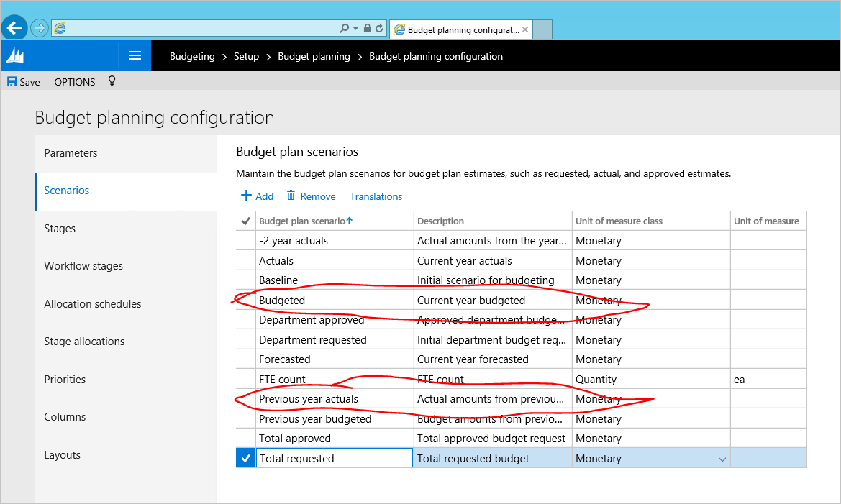Click the FTE count scenario cell
This screenshot has height=504, width=841.
tap(335, 379)
